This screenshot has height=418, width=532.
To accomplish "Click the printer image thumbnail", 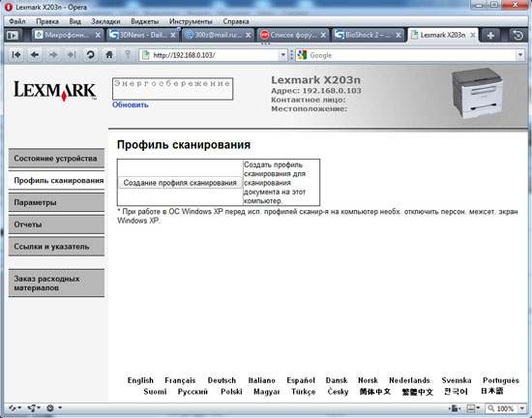I will 477,93.
